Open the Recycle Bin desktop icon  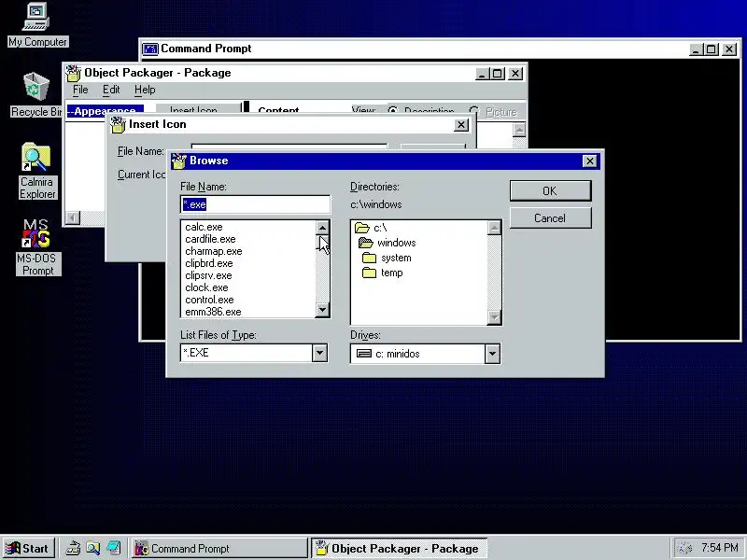[36, 94]
